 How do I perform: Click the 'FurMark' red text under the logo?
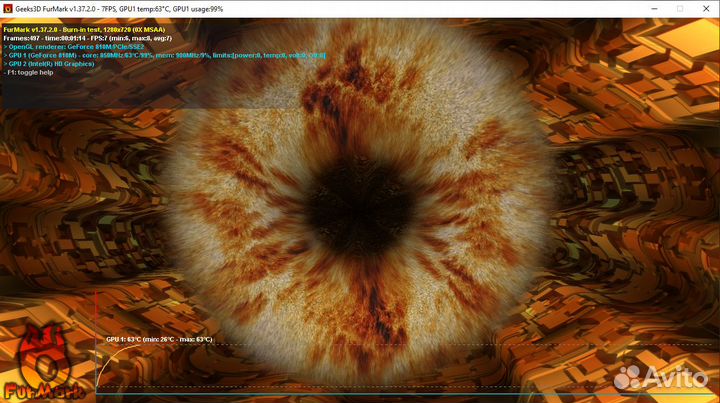coord(45,388)
